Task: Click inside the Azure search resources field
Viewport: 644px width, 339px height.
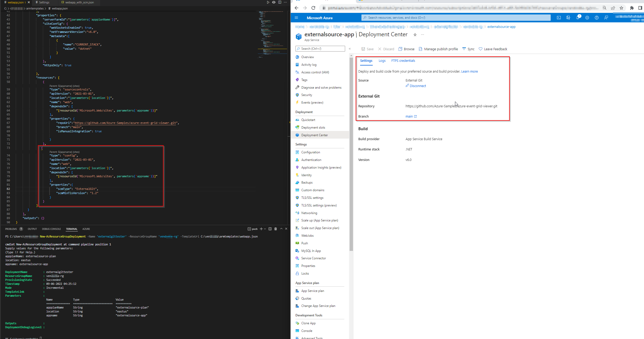Action: point(456,18)
